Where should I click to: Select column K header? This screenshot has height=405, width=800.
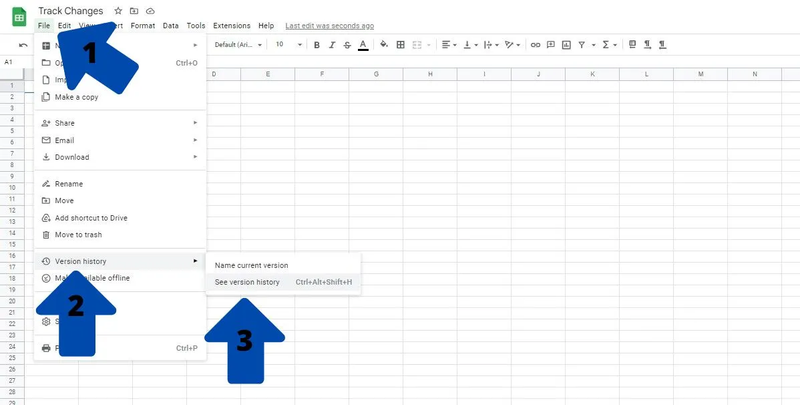click(x=592, y=74)
